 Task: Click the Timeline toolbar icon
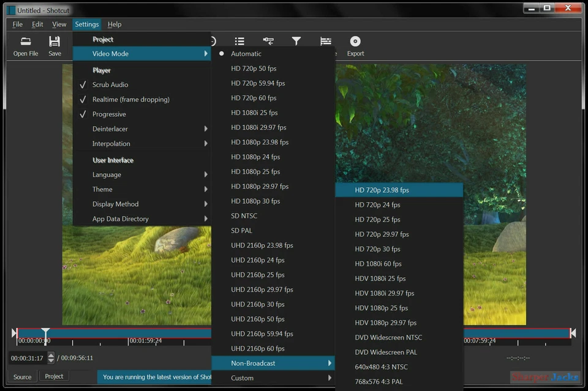click(326, 42)
